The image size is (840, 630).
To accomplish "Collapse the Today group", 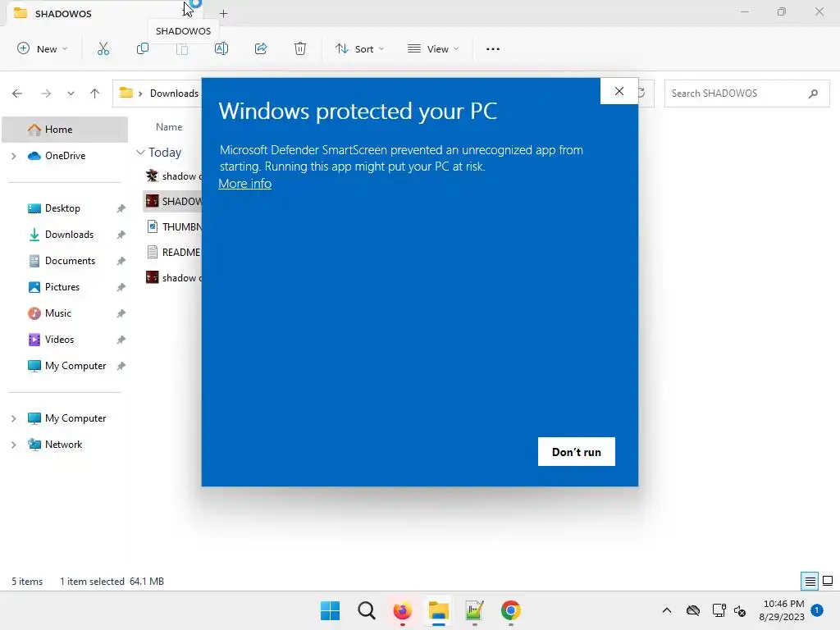I will point(140,152).
